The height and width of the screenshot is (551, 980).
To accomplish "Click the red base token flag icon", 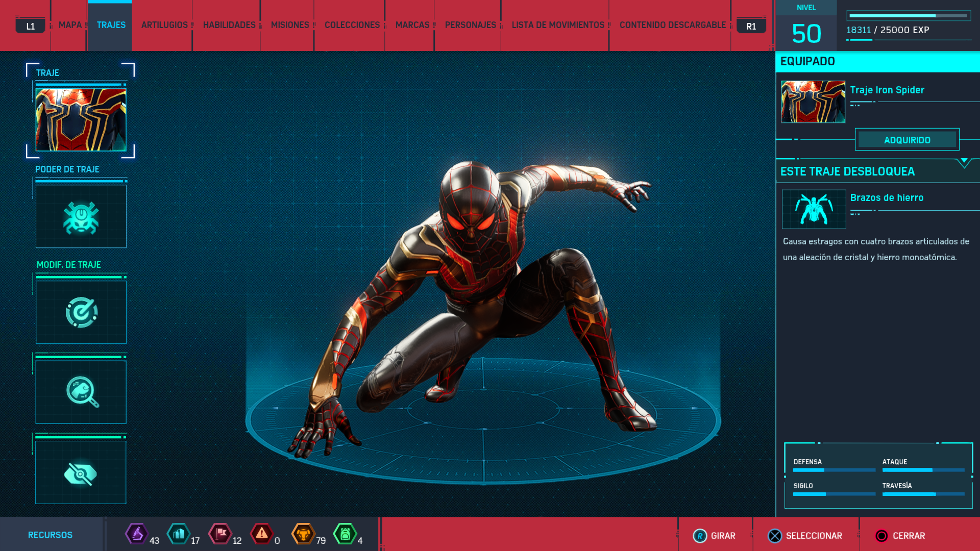I will pos(220,534).
